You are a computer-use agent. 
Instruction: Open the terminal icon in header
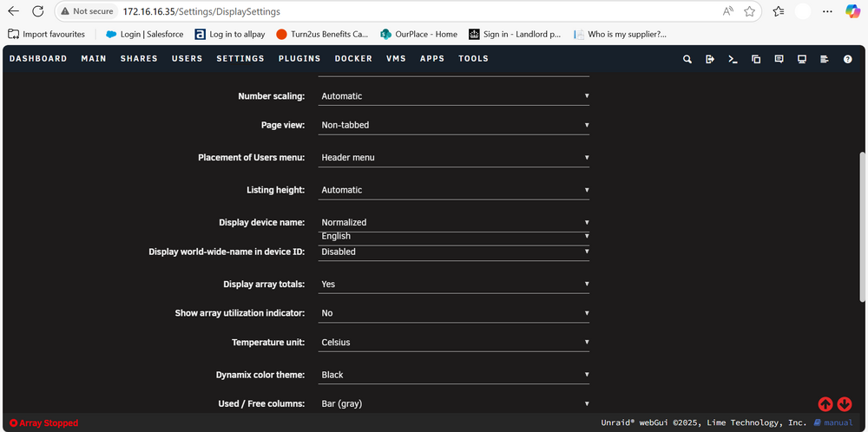tap(733, 59)
